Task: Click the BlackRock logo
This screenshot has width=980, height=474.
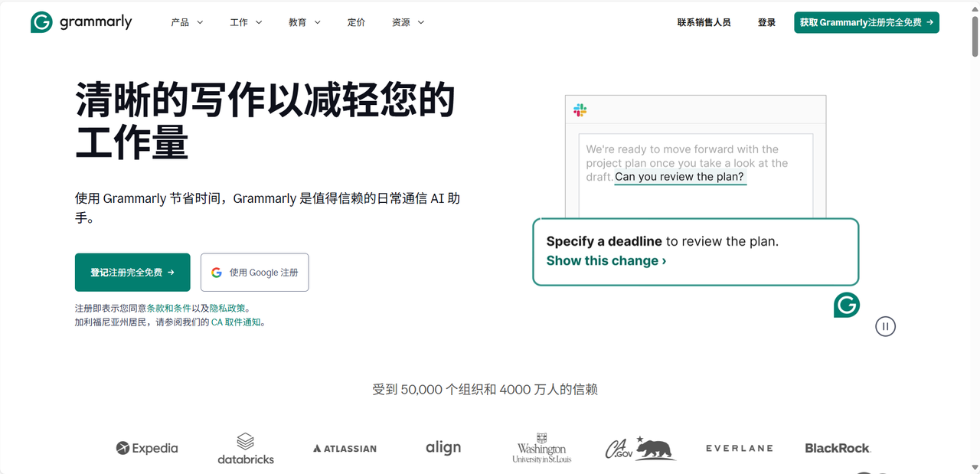Action: tap(838, 448)
